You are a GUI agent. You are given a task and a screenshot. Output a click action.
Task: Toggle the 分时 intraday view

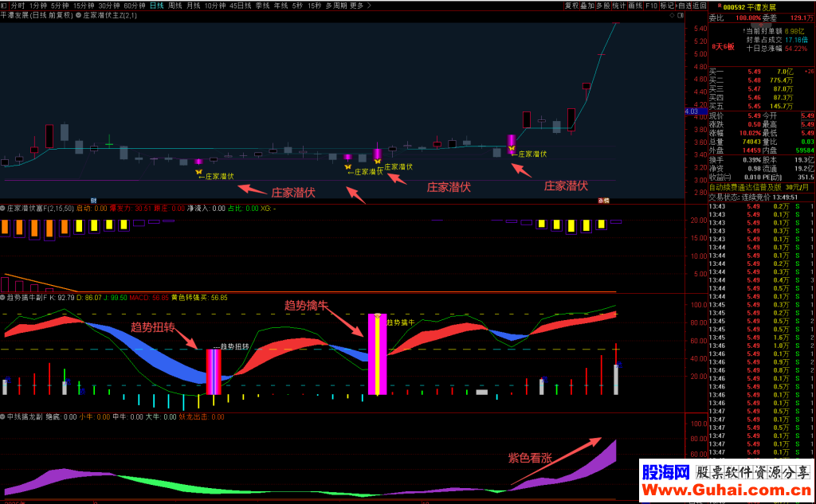18,5
